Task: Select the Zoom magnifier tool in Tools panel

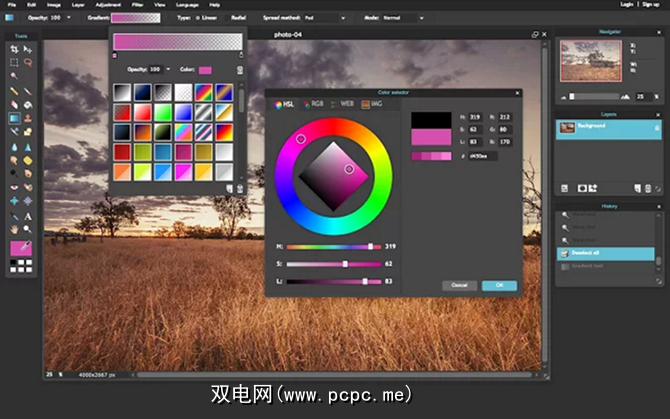Action: point(28,229)
